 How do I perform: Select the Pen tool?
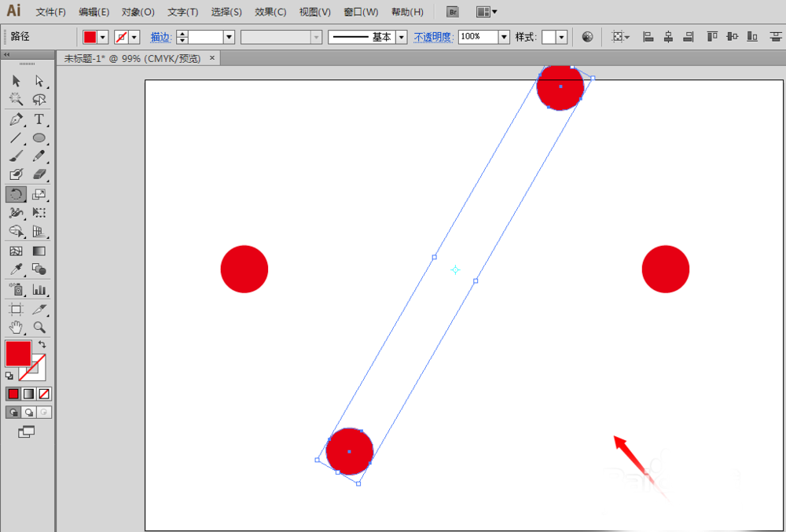pos(17,119)
